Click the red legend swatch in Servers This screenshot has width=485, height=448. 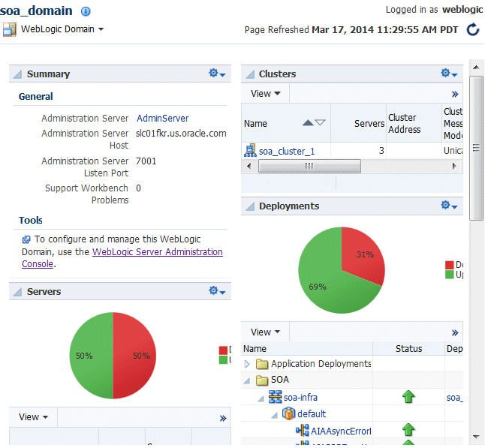(x=223, y=350)
